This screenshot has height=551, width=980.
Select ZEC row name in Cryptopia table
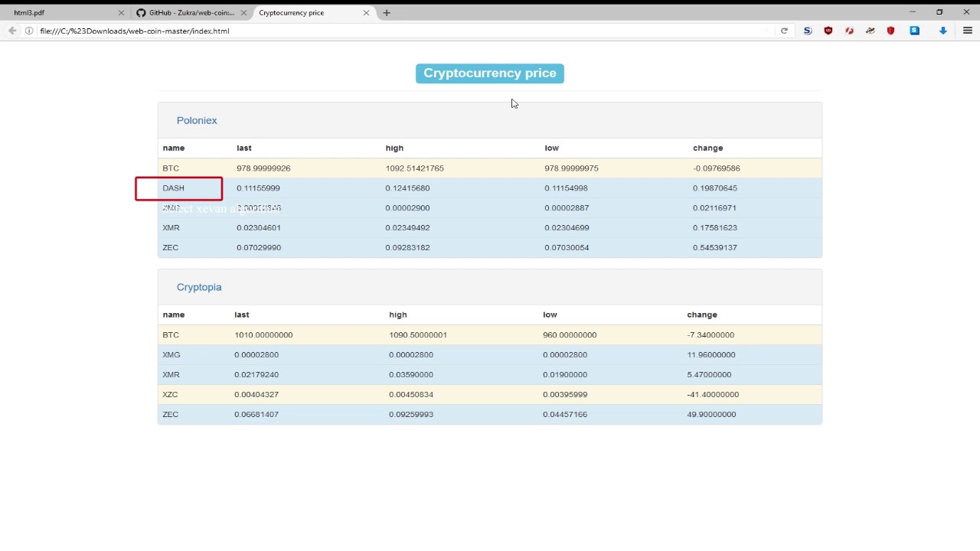point(170,415)
